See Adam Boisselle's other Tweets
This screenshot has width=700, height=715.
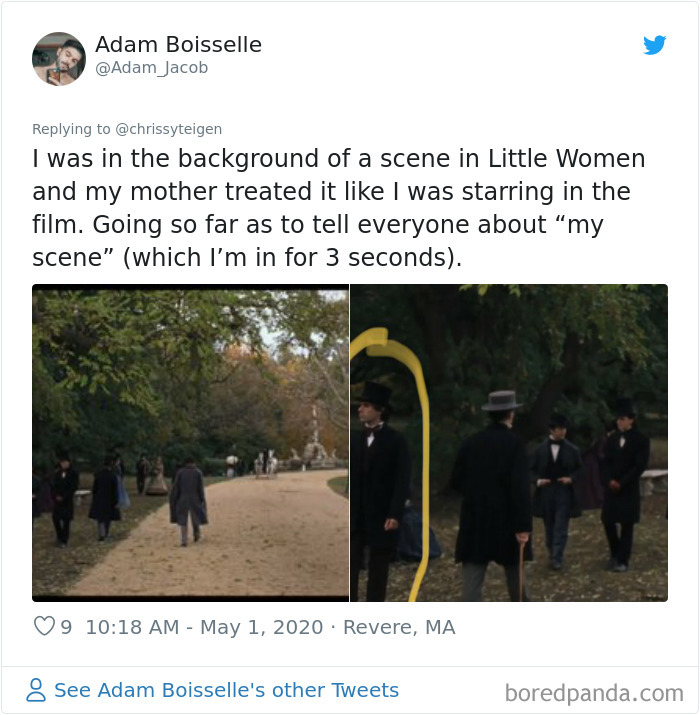pyautogui.click(x=226, y=690)
